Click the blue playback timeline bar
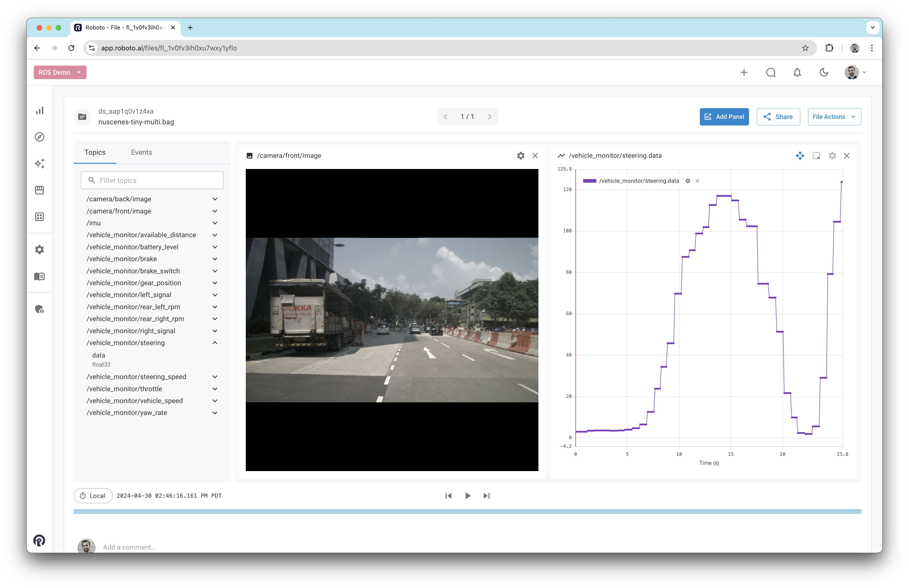This screenshot has height=588, width=909. (467, 511)
